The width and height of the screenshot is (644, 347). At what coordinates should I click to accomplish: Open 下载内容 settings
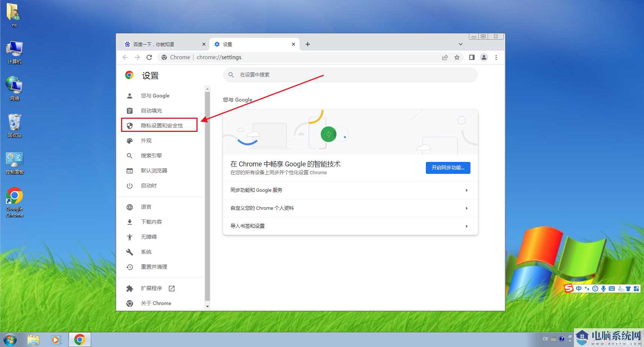pyautogui.click(x=151, y=222)
